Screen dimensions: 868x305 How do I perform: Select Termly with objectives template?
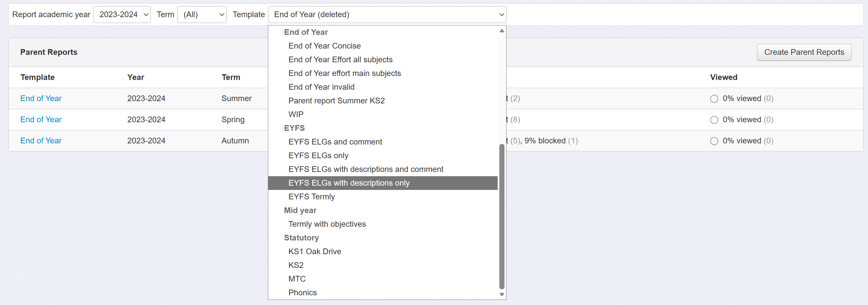[x=327, y=224]
